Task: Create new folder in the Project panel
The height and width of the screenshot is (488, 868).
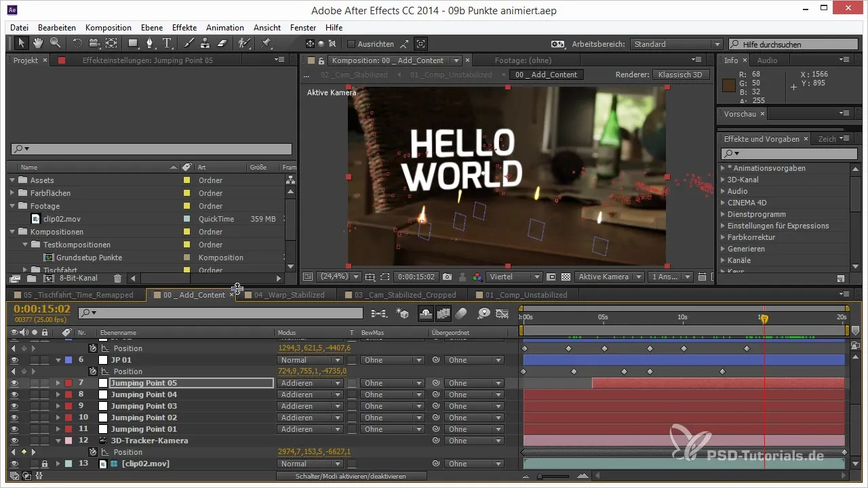Action: point(31,279)
